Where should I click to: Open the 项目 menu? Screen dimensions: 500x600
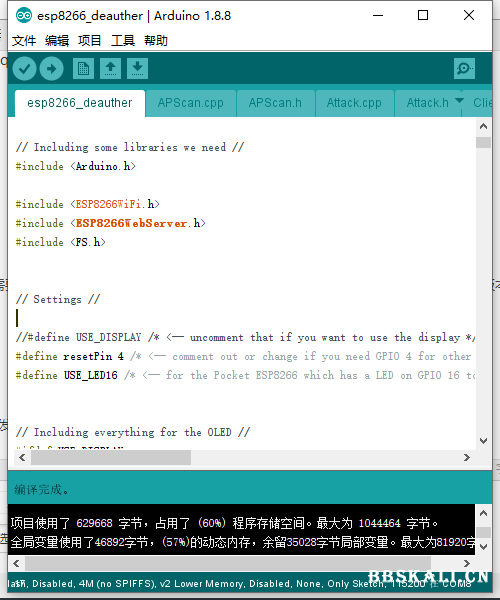[90, 40]
